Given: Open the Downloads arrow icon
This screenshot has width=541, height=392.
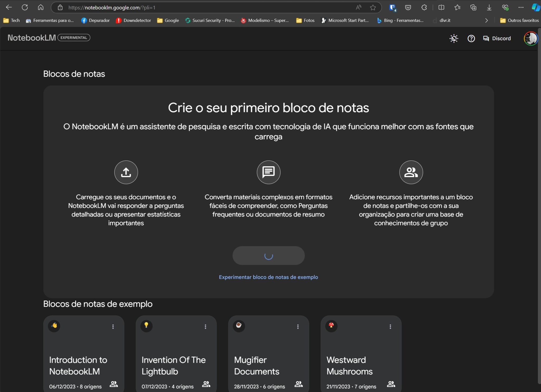Looking at the screenshot, I should [x=489, y=7].
